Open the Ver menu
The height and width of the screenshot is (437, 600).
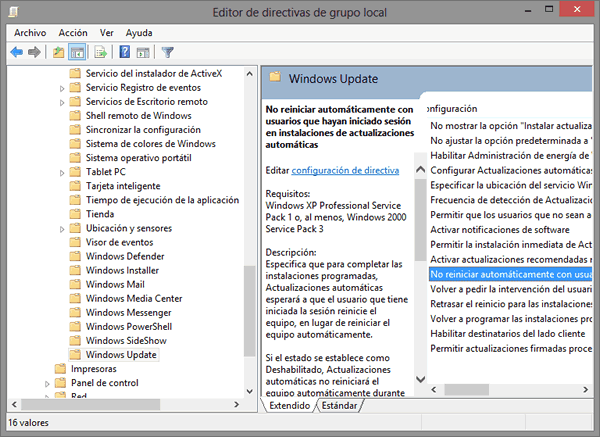pos(107,33)
